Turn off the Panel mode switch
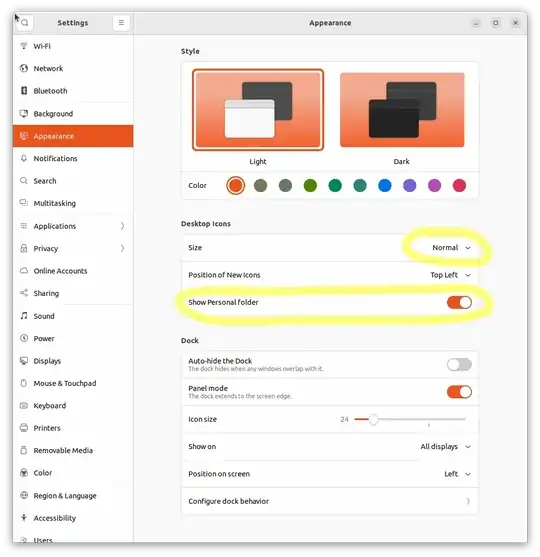The width and height of the screenshot is (540, 557). click(459, 392)
